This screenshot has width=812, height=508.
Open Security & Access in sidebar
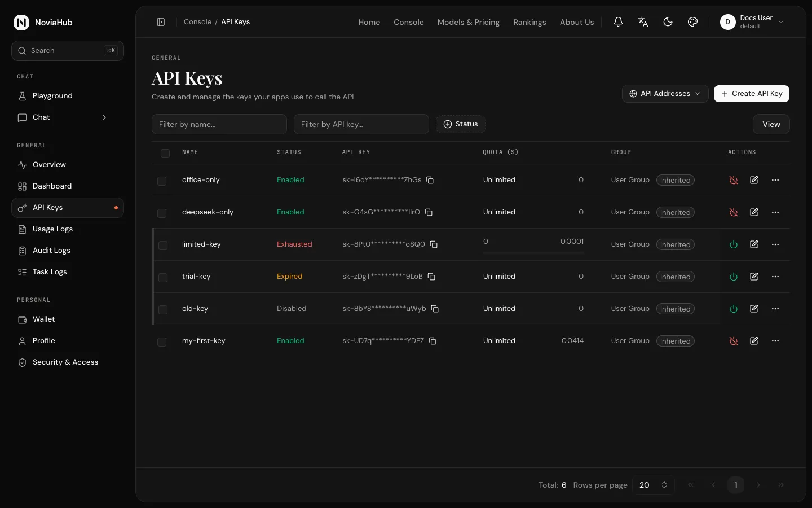click(x=68, y=362)
